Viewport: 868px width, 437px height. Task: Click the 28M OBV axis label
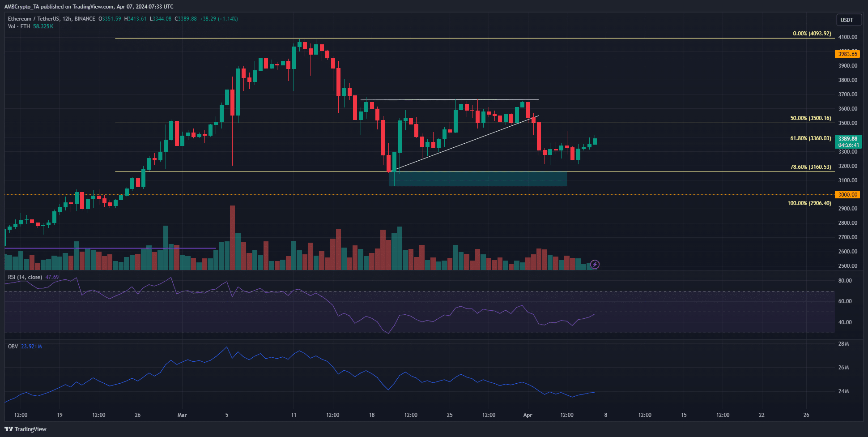click(x=843, y=344)
